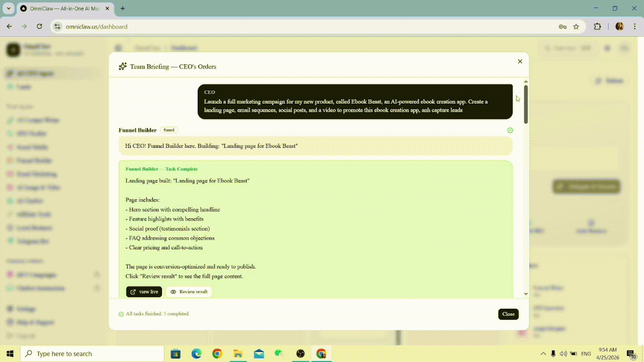Go forward in browser history

[x=24, y=26]
